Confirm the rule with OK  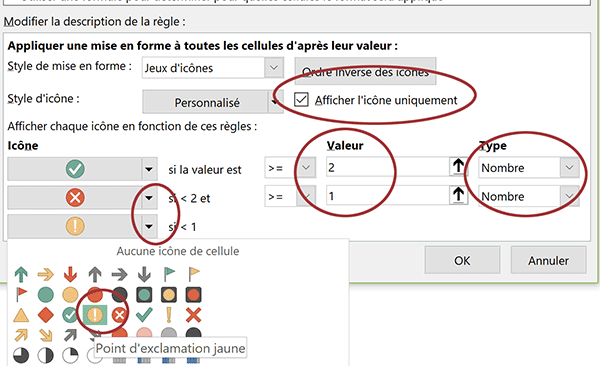click(x=462, y=260)
